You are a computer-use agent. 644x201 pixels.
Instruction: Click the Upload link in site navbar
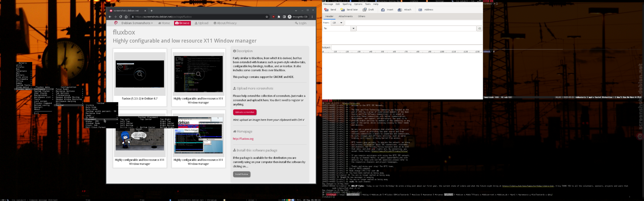pos(202,23)
